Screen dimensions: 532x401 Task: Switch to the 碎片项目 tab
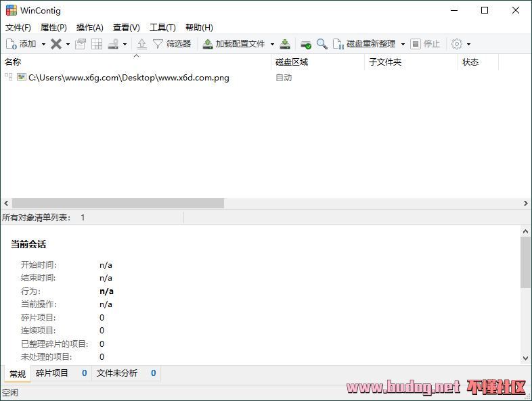[52, 373]
